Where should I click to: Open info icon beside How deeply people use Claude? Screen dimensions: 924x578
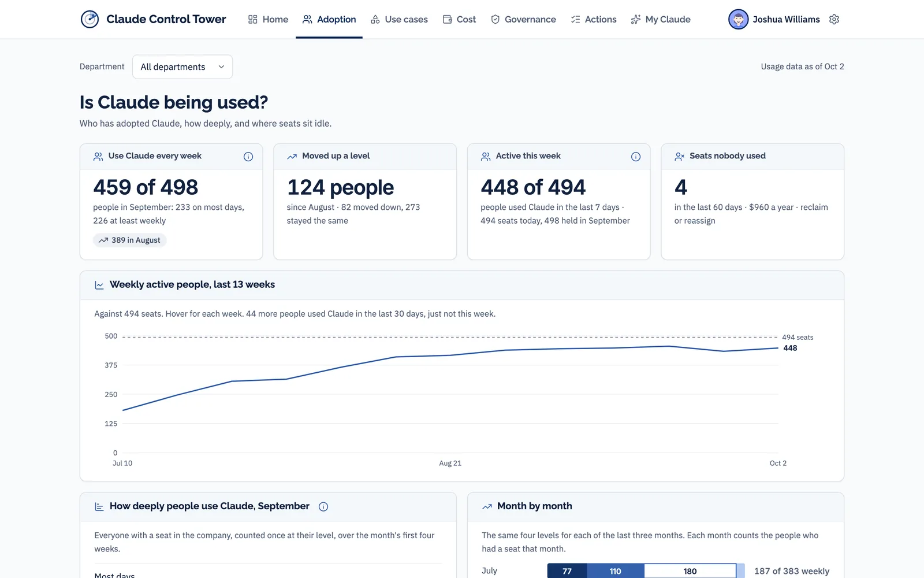[x=323, y=506]
